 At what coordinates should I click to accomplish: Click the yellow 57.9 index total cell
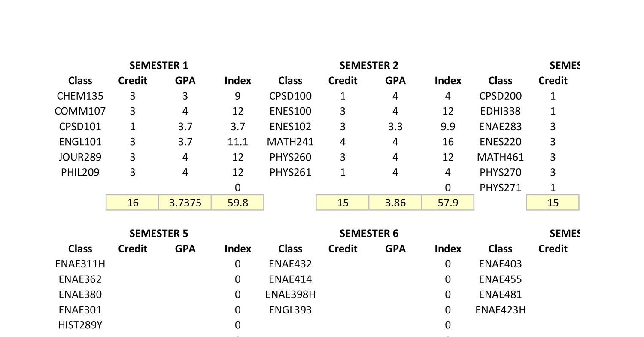point(447,203)
